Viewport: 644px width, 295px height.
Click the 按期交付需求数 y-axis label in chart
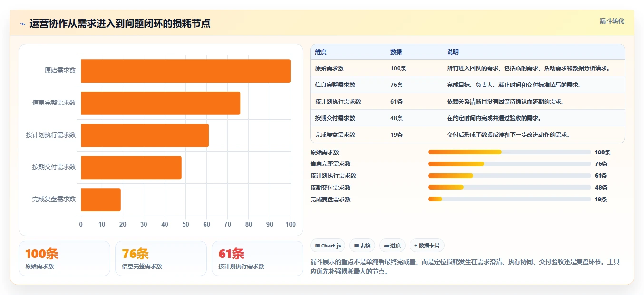[54, 167]
